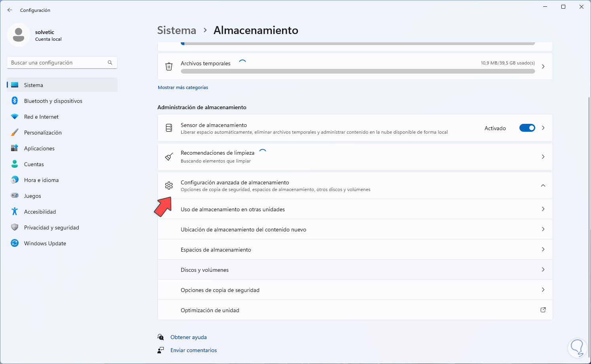Click the Recomendaciones de limpieza broom icon

[x=169, y=157]
